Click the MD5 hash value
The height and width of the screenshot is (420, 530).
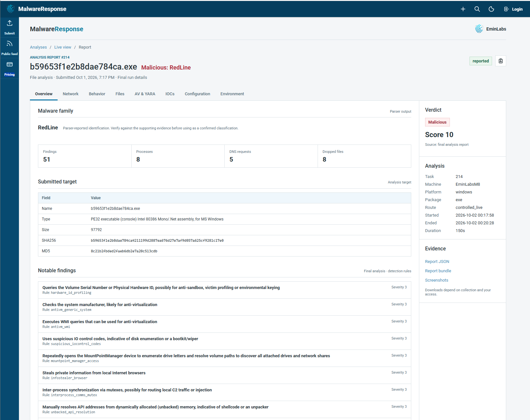point(124,251)
